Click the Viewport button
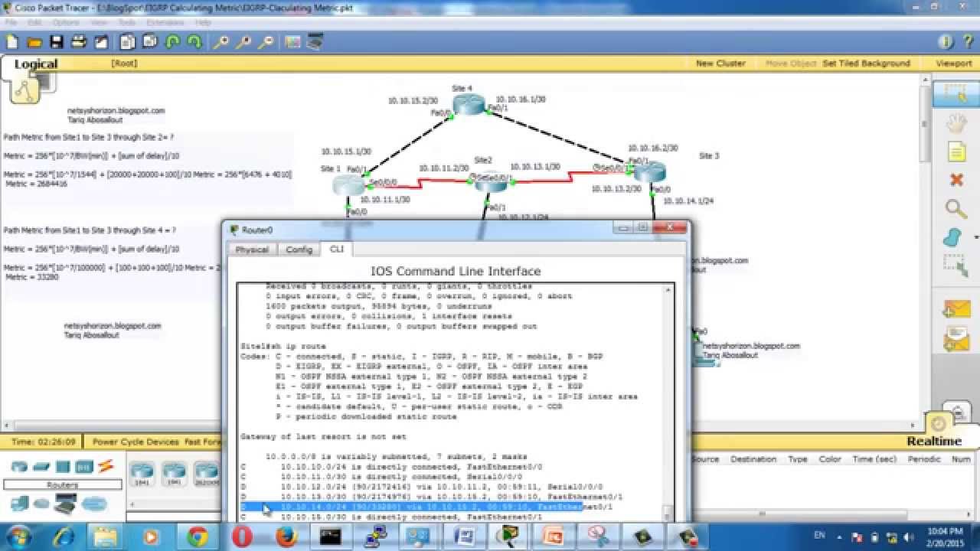This screenshot has height=551, width=980. [953, 64]
